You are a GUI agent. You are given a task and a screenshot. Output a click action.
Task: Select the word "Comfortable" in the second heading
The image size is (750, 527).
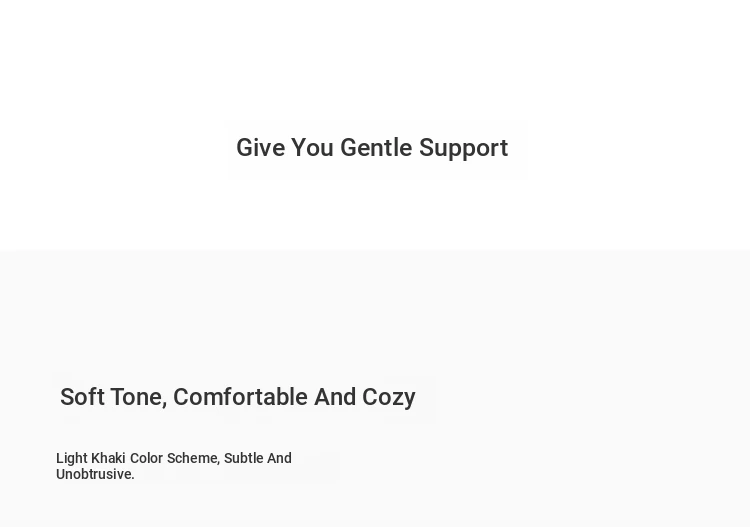(240, 397)
